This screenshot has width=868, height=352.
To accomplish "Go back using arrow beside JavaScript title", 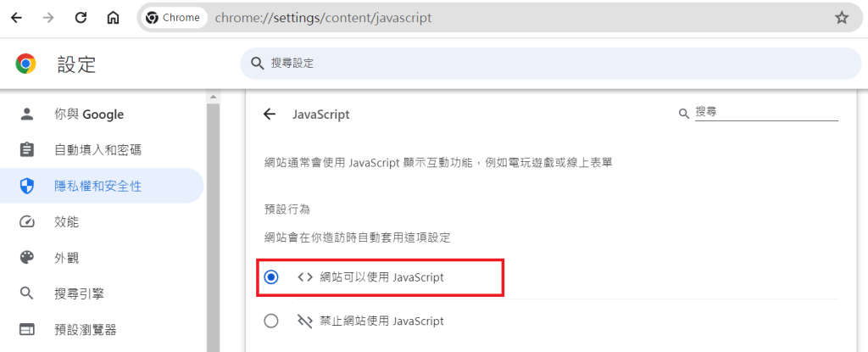I will pos(270,114).
